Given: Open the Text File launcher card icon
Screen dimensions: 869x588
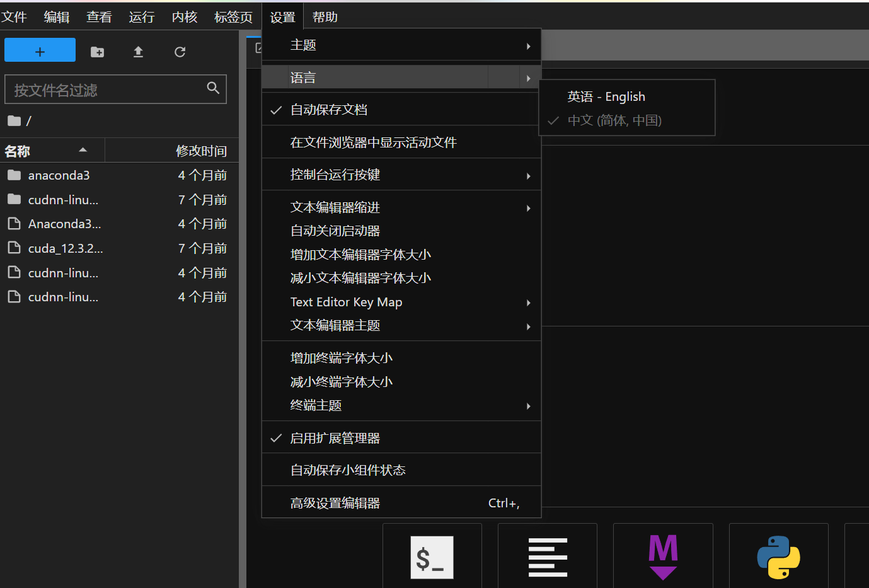Looking at the screenshot, I should 547,557.
